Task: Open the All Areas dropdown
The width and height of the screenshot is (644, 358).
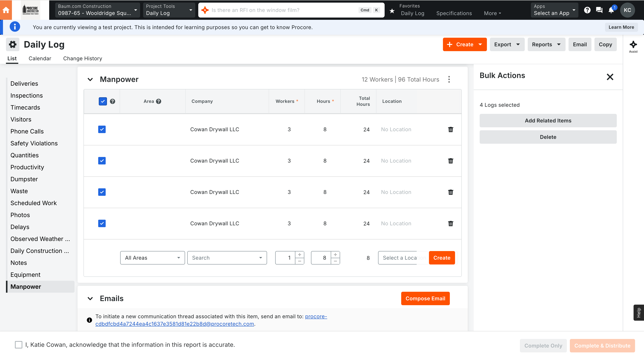Action: click(152, 258)
